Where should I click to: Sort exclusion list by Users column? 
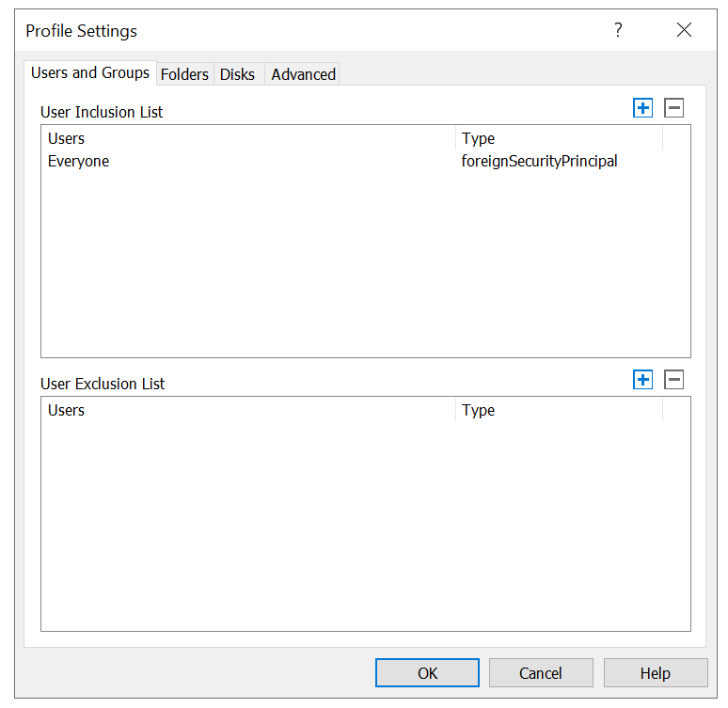(248, 411)
